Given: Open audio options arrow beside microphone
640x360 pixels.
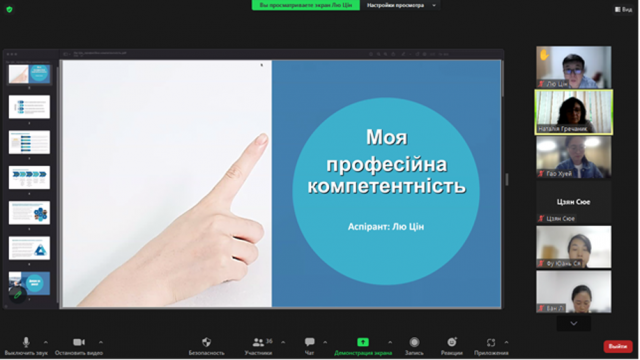Looking at the screenshot, I should point(46,342).
